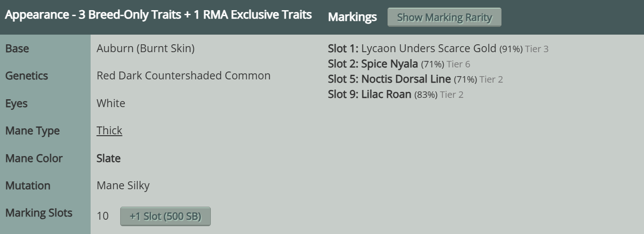Select the Lycaon Unders Scarce Gold marking
Viewport: 644px width, 234px height.
[x=429, y=48]
